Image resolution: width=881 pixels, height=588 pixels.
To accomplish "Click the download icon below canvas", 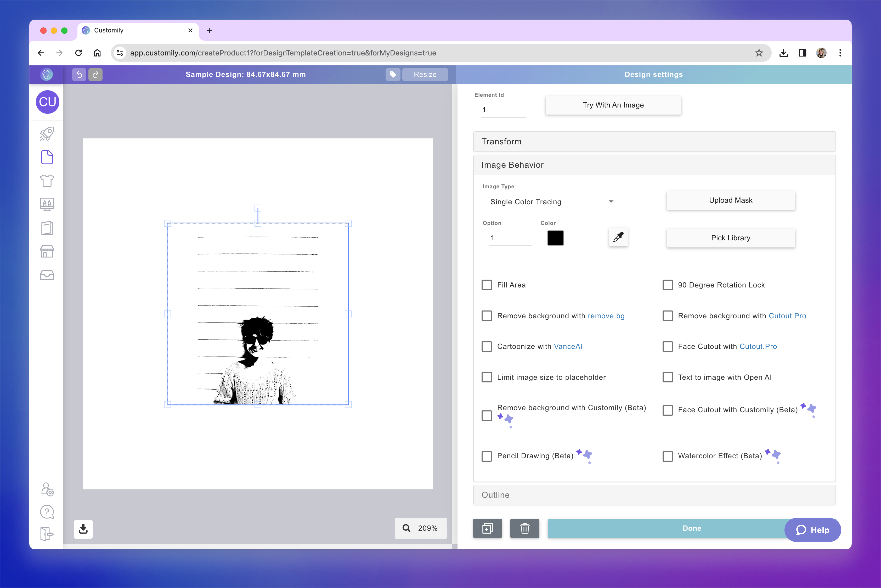I will pos(83,529).
